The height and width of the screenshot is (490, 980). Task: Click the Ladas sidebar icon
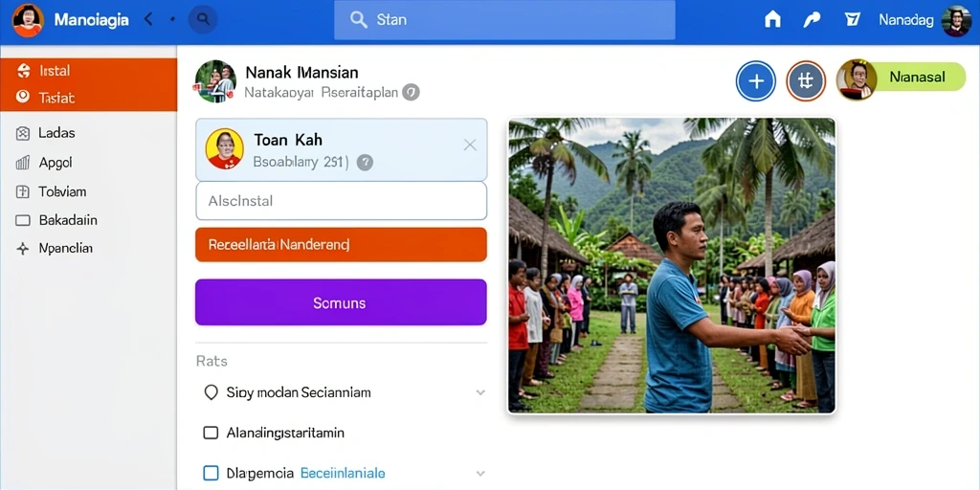point(23,133)
